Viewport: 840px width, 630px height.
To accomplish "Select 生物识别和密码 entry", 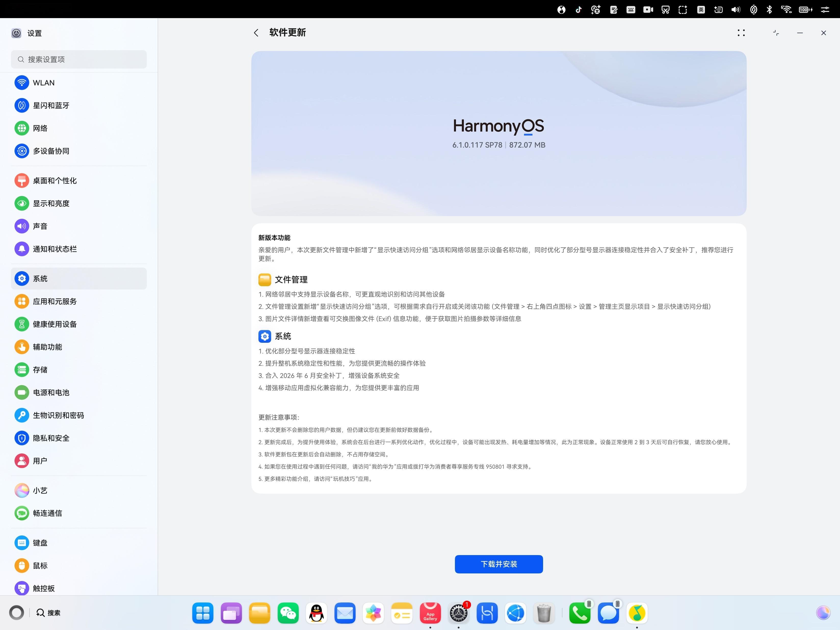I will point(78,415).
